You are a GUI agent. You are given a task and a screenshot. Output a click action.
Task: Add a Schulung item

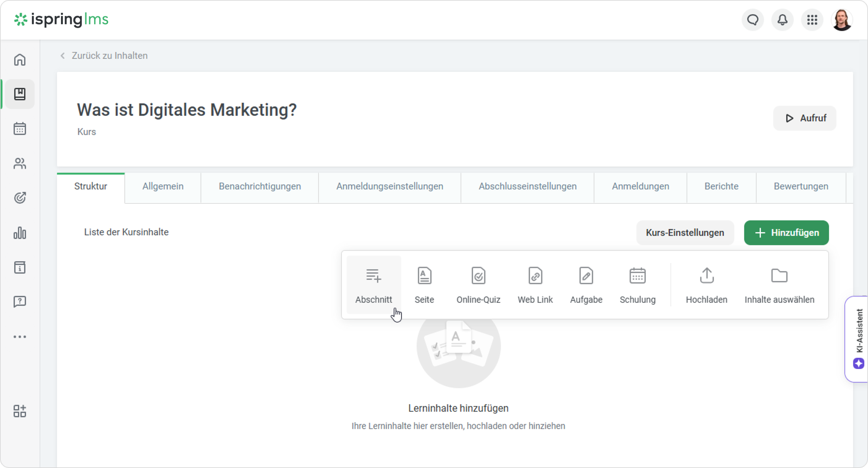tap(637, 285)
